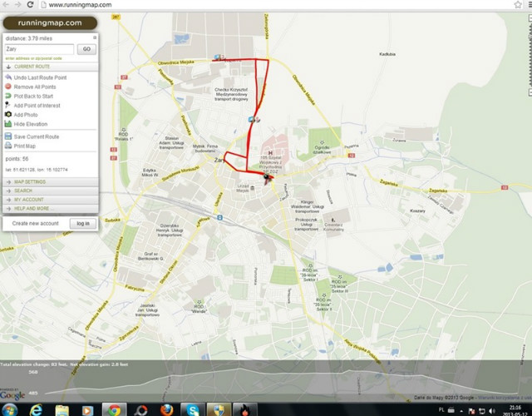
Task: Focus the address field containing Zary
Action: coord(39,49)
